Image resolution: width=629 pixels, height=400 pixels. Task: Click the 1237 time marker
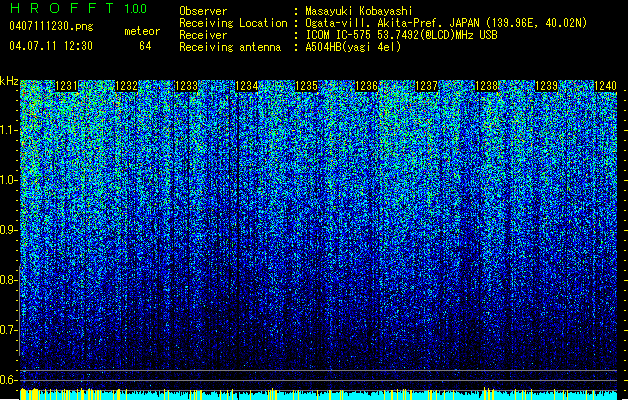[x=426, y=86]
